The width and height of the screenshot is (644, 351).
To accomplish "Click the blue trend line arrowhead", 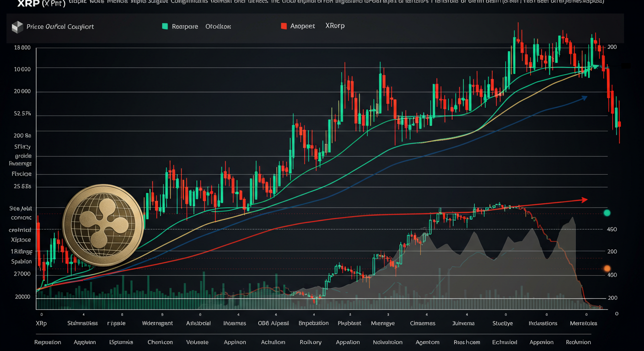I will coord(584,97).
